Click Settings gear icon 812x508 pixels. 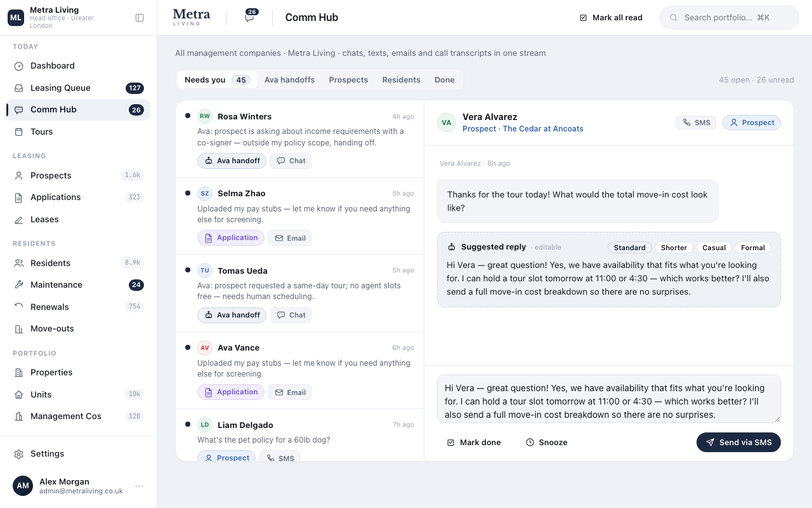click(x=19, y=454)
